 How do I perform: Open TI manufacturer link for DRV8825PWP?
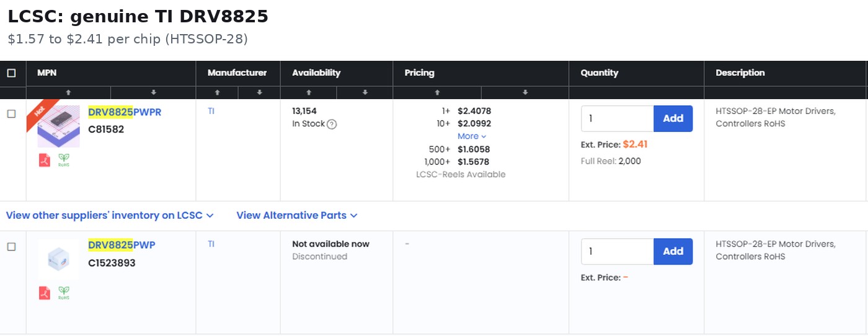tap(211, 244)
